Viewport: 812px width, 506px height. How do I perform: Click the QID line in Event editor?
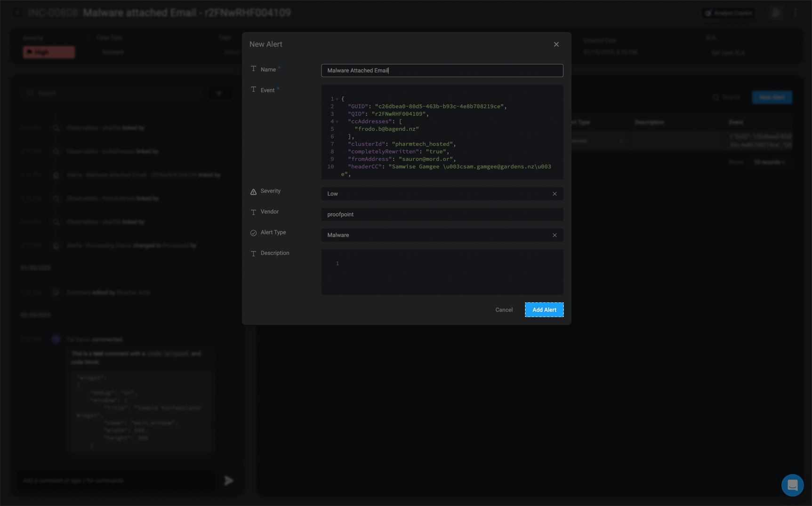[x=388, y=114]
